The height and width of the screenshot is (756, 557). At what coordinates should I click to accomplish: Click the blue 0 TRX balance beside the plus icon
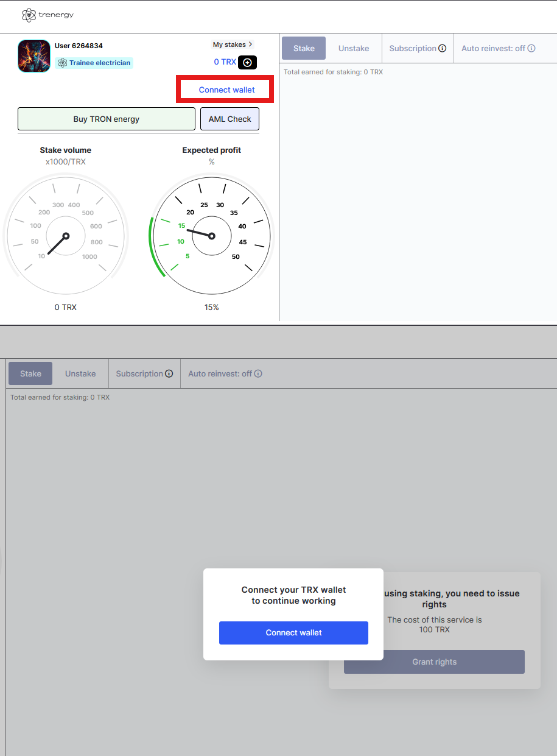coord(225,62)
